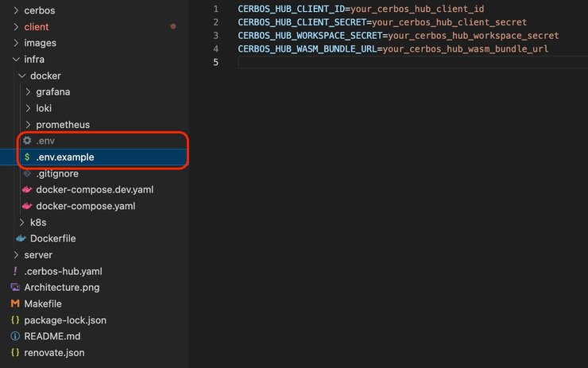588x368 pixels.
Task: Expand the k8s folder chevron
Action: 21,223
